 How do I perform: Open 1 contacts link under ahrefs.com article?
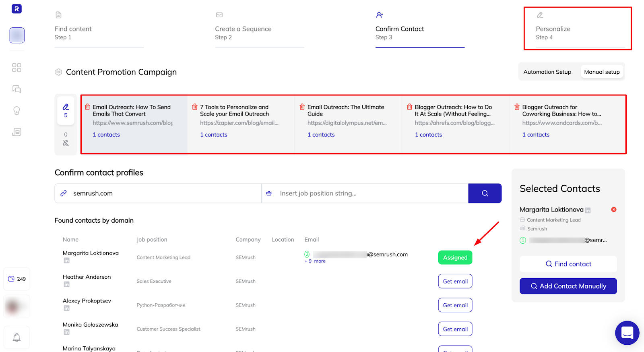[x=429, y=135]
